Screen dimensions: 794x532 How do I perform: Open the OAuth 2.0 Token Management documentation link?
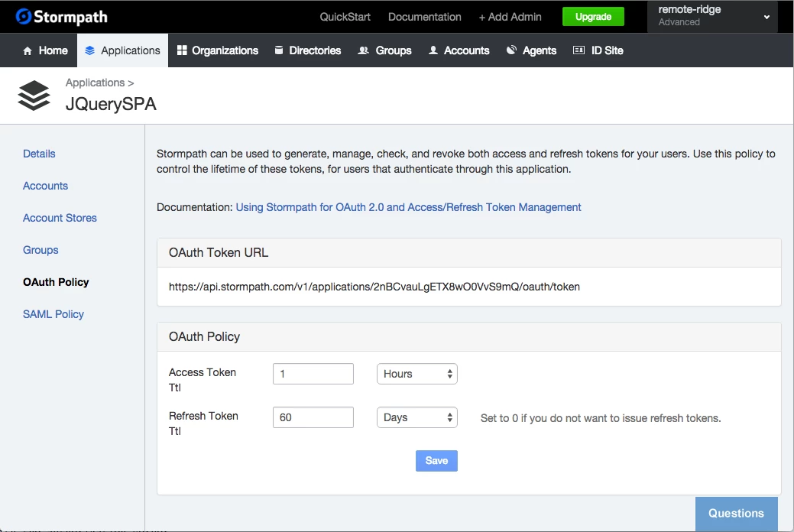click(x=408, y=207)
